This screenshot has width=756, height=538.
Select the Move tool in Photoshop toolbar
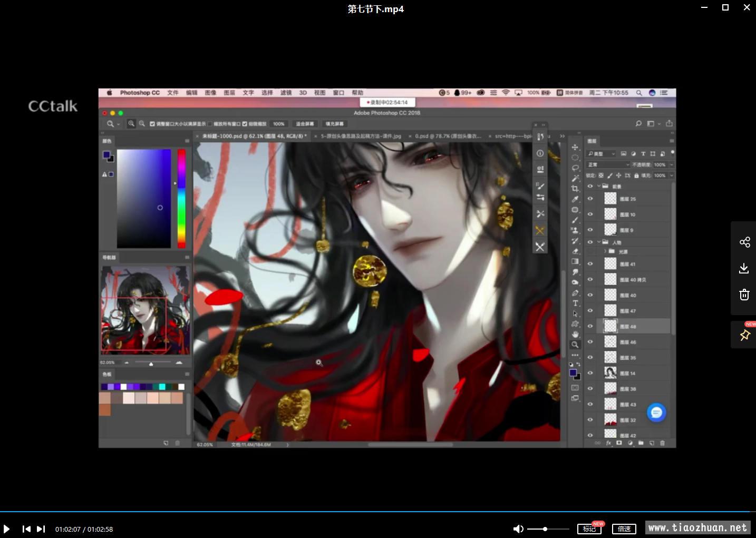coord(575,148)
